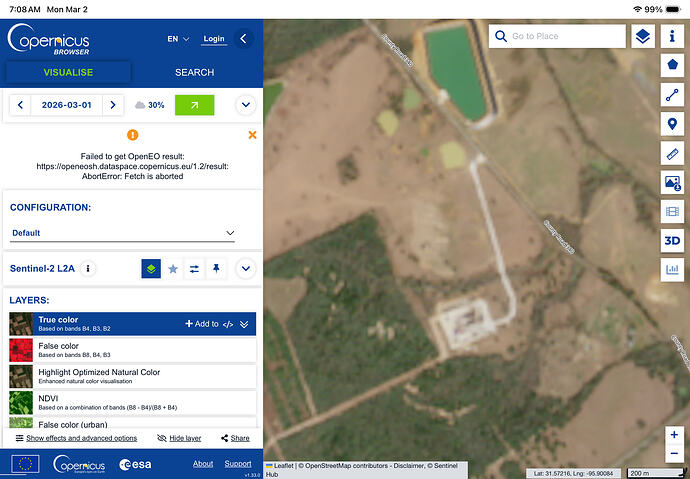Image resolution: width=690 pixels, height=479 pixels.
Task: Open the Default configuration dropdown
Action: pyautogui.click(x=122, y=233)
